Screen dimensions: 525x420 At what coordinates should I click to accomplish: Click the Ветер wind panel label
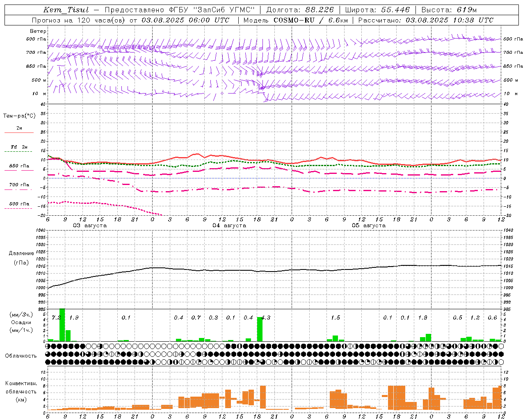[38, 31]
